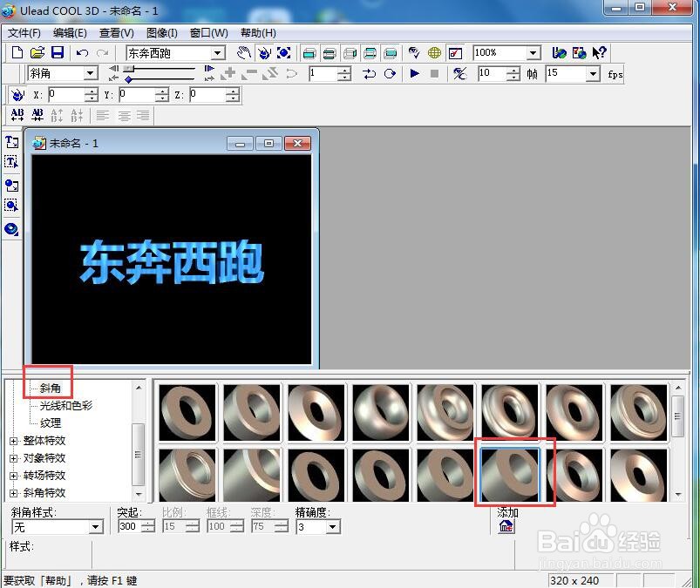Open the object list dropdown 东奔西跑
Viewport: 700px width, 588px height.
(x=217, y=53)
